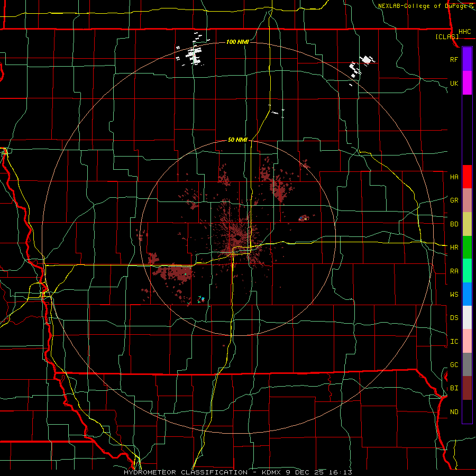
Task: Click the WS legend label
Action: click(x=454, y=295)
